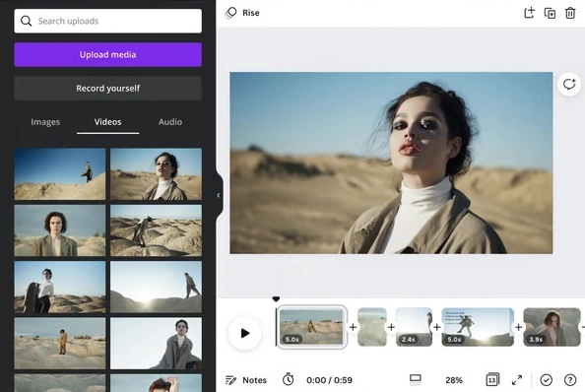Click the Upload media button
The height and width of the screenshot is (392, 585).
(107, 54)
